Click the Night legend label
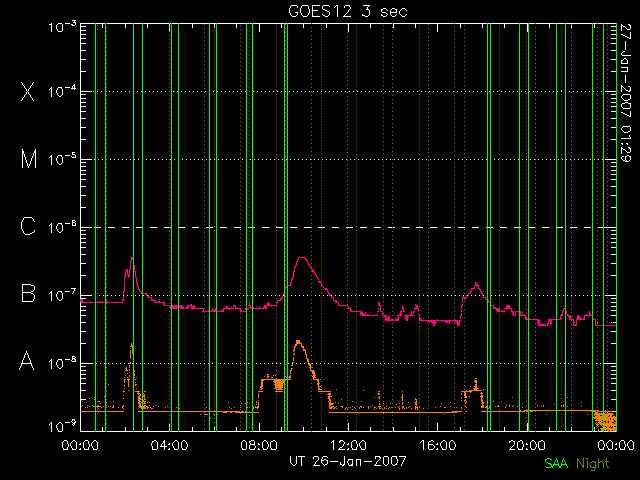640x480 pixels. 593,464
